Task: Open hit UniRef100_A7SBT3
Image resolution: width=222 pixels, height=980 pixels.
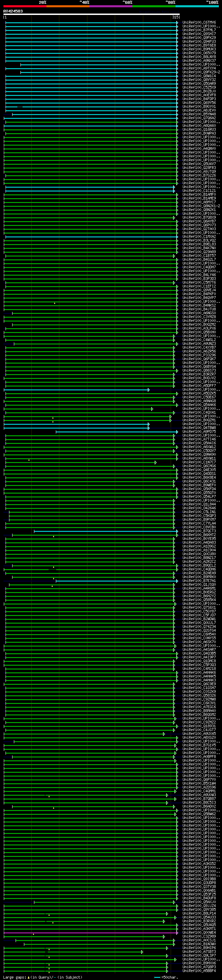Action: [x=199, y=952]
